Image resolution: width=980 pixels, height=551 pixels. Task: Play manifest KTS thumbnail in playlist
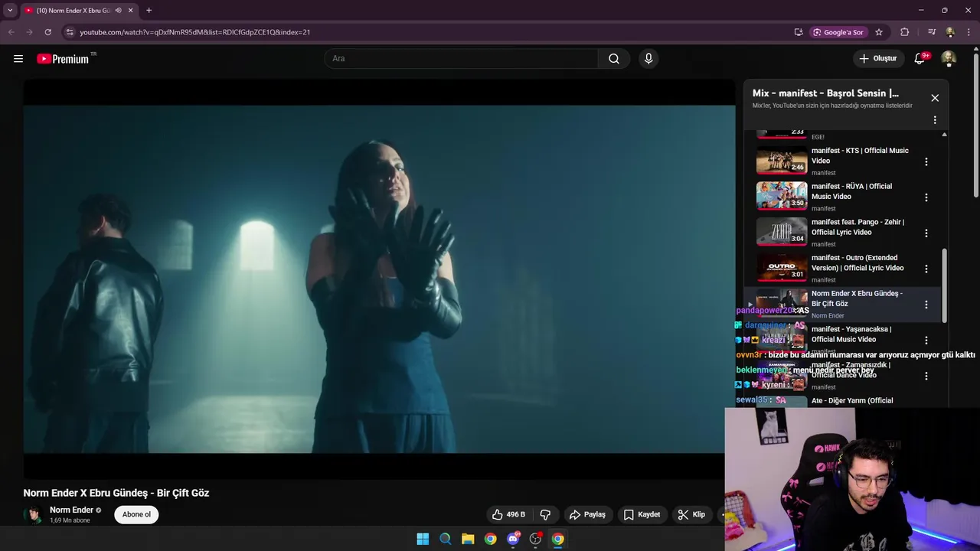click(x=782, y=161)
